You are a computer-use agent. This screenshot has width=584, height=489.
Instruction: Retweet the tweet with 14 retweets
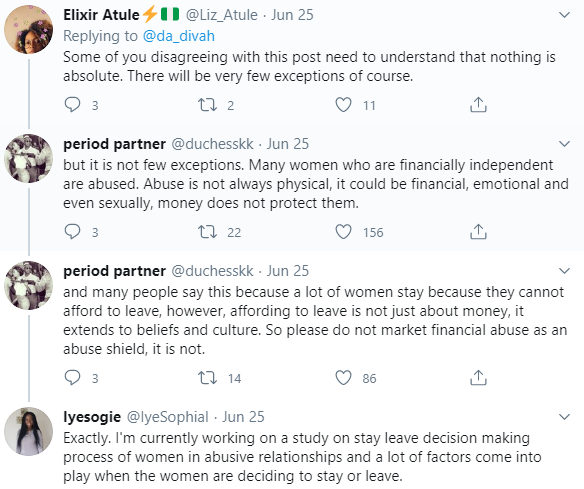coord(207,378)
